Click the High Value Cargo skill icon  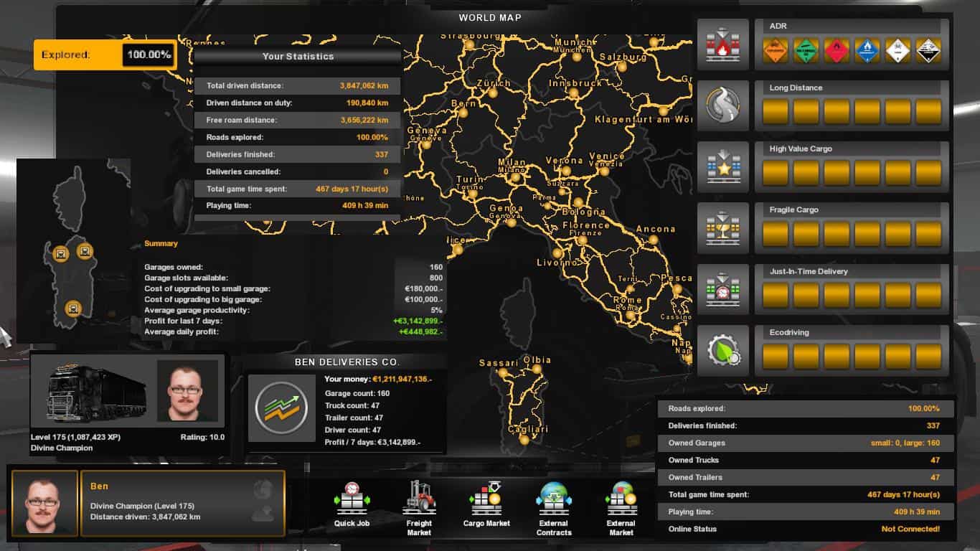pos(722,167)
